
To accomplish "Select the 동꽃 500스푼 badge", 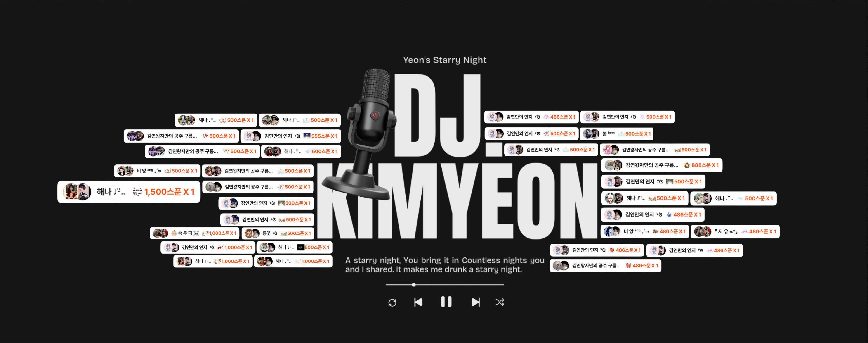I will (x=278, y=233).
